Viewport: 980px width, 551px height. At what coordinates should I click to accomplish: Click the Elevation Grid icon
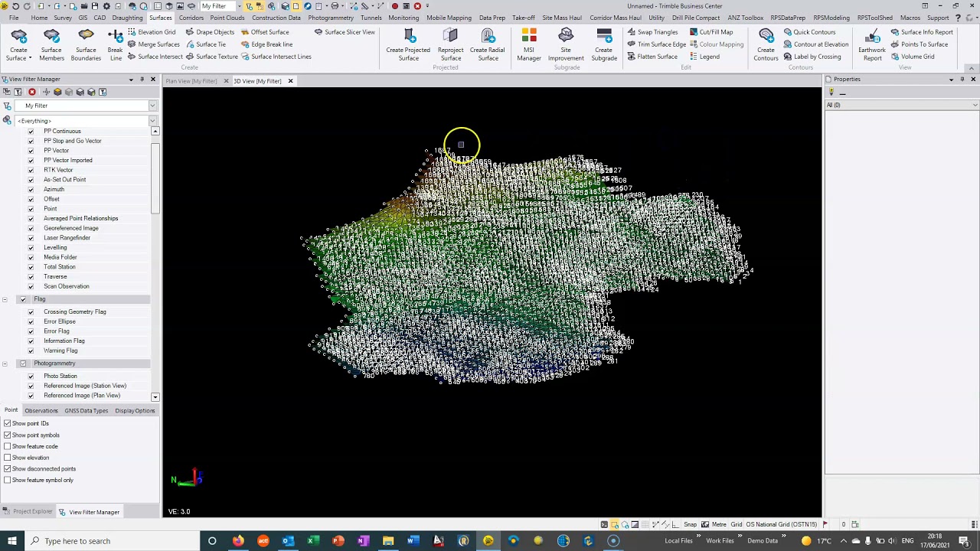[x=132, y=32]
